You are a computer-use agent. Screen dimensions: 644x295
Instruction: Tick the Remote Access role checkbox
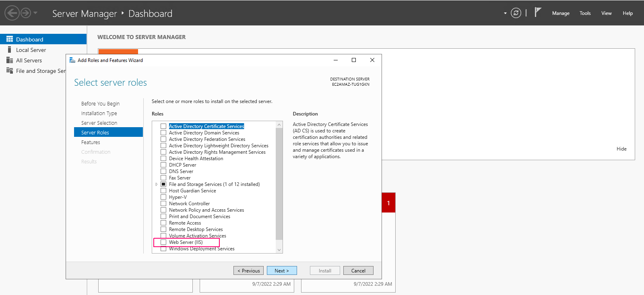(163, 223)
